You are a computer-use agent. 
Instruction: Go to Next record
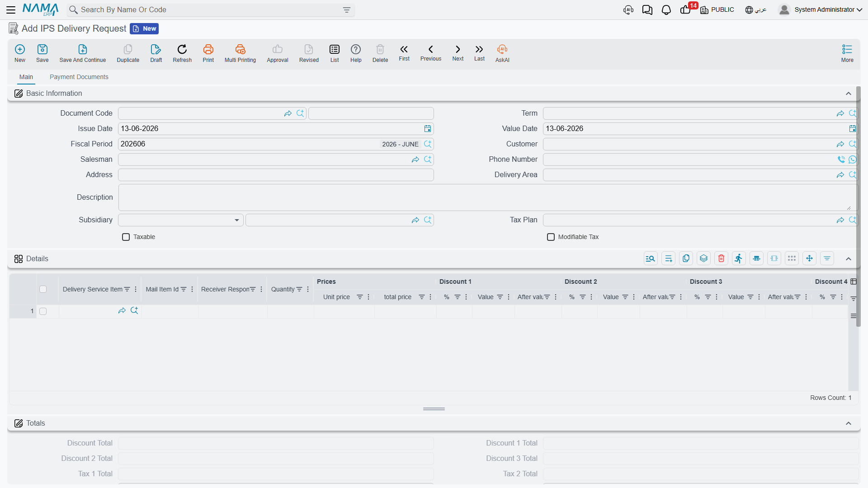(x=458, y=52)
